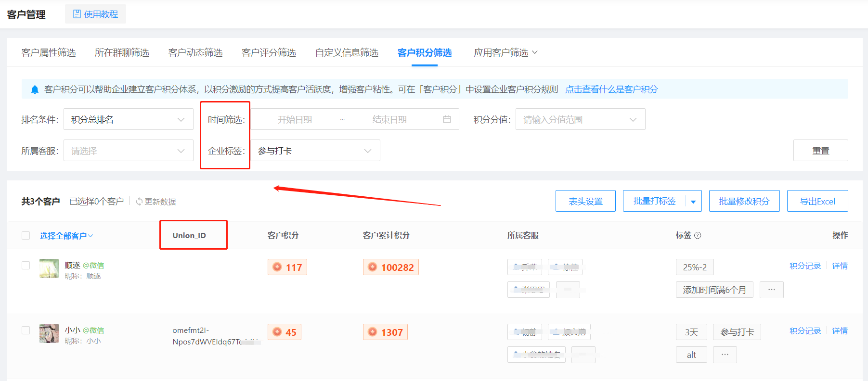
Task: Open 详情 for customer 顺遂
Action: [840, 266]
